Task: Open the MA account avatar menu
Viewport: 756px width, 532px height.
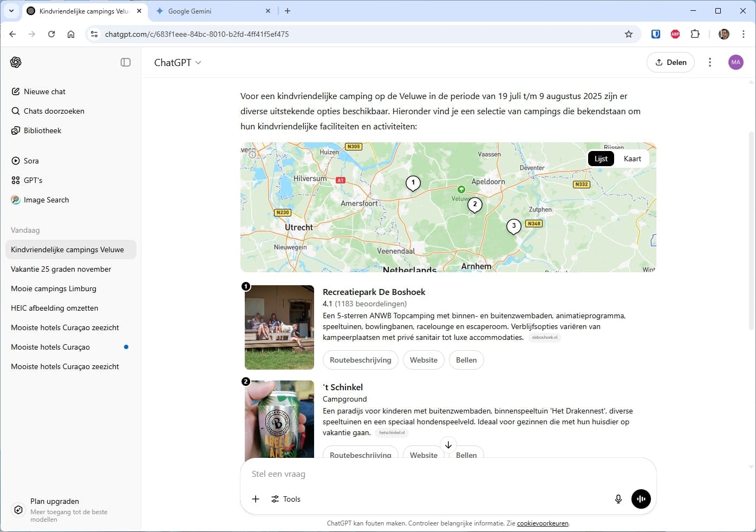Action: click(x=735, y=62)
